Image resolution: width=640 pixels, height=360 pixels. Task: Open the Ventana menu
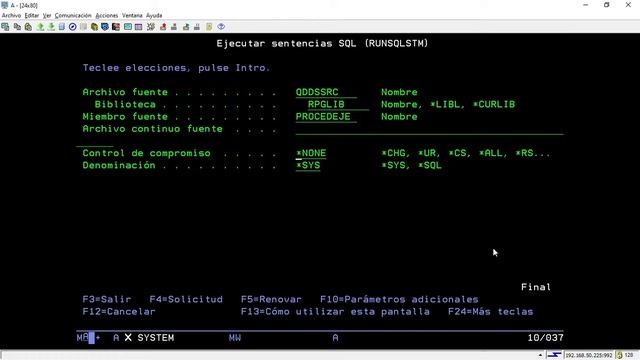click(x=132, y=16)
